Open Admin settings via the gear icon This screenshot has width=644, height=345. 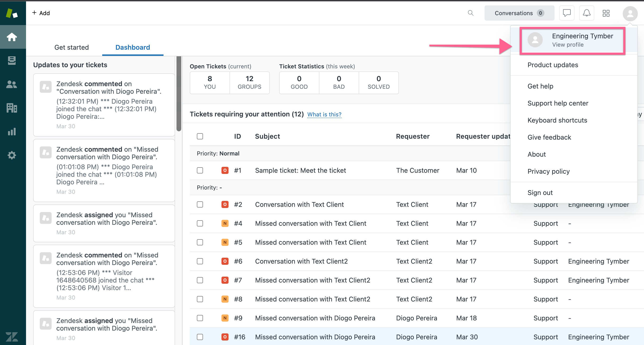click(12, 155)
